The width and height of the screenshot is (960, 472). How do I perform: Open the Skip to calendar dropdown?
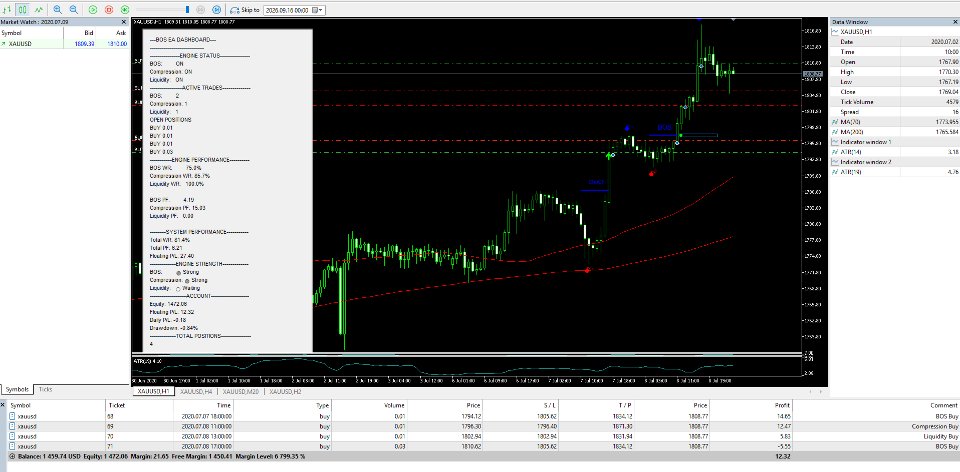click(x=318, y=10)
